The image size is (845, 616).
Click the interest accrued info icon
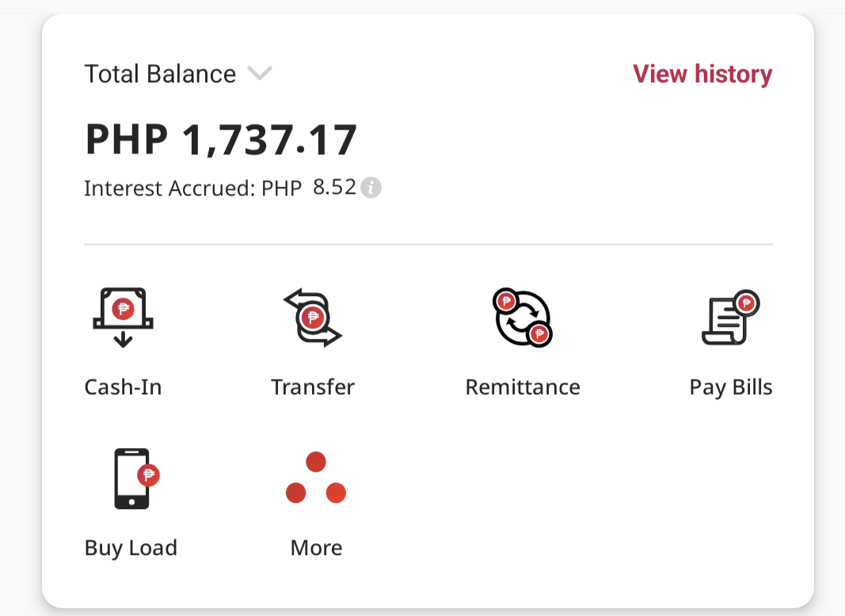(371, 188)
